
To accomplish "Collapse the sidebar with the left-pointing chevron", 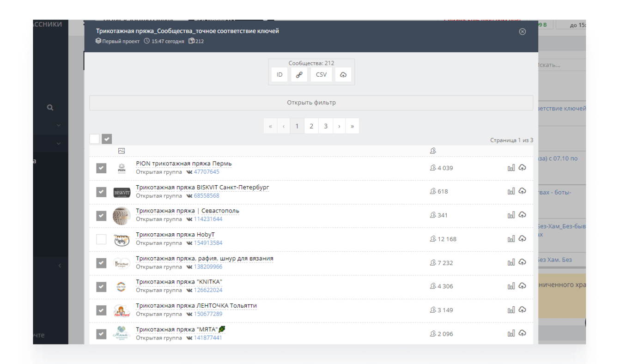I will [x=60, y=266].
